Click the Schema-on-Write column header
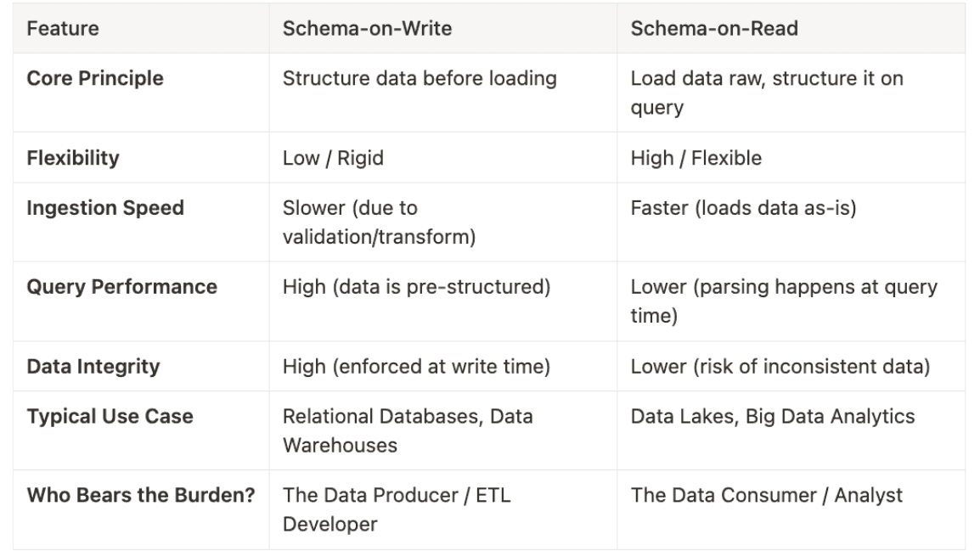980x551 pixels. point(367,29)
